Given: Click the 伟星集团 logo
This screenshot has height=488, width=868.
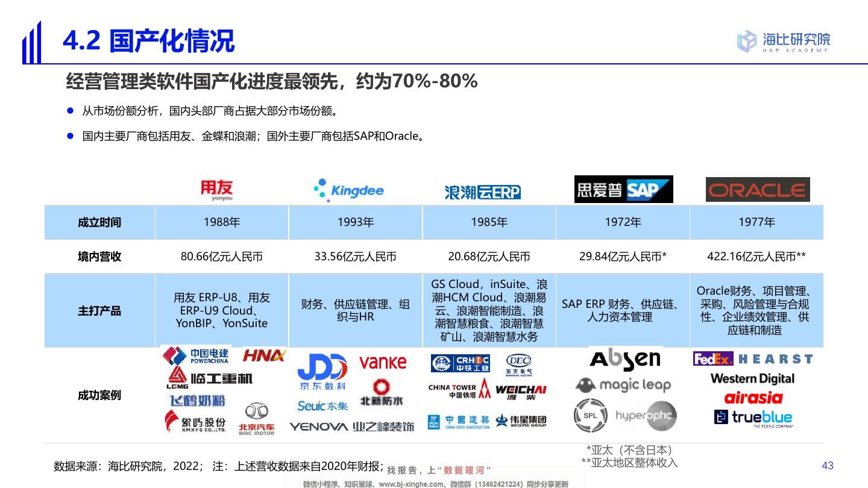Looking at the screenshot, I should pyautogui.click(x=521, y=421).
